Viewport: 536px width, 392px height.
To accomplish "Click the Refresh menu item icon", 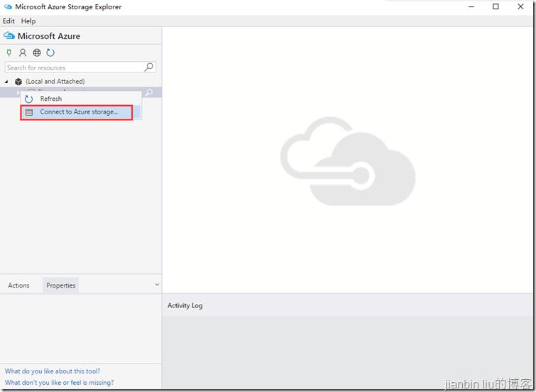I will pyautogui.click(x=28, y=99).
